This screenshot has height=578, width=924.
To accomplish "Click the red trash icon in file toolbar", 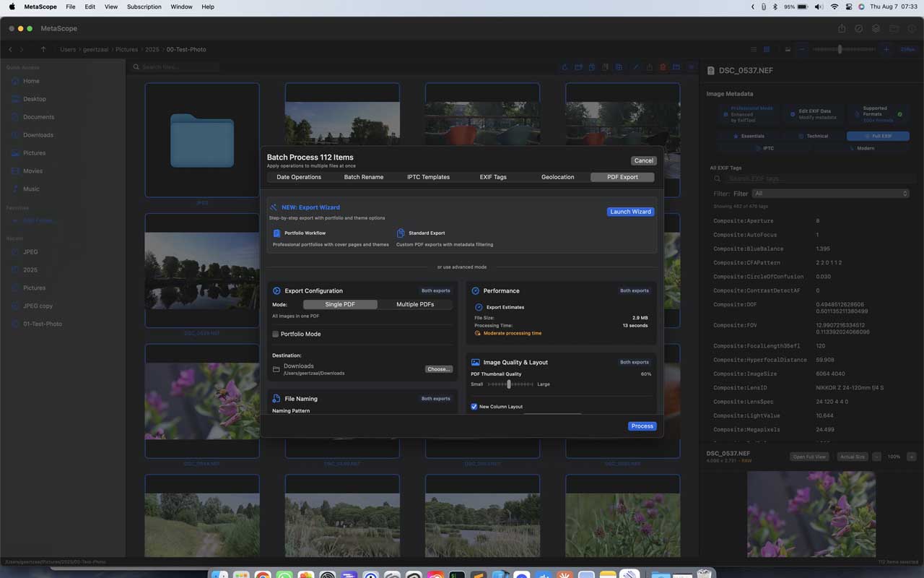I will coord(663,67).
